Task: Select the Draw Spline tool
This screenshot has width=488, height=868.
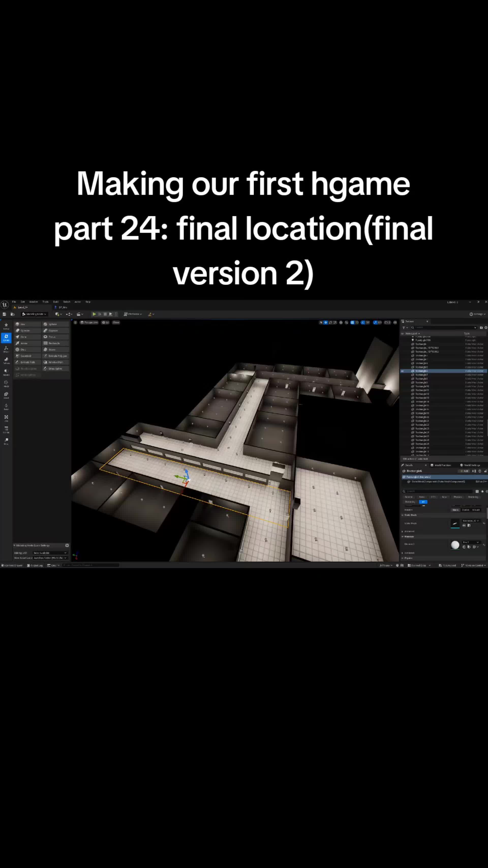Action: [x=55, y=369]
